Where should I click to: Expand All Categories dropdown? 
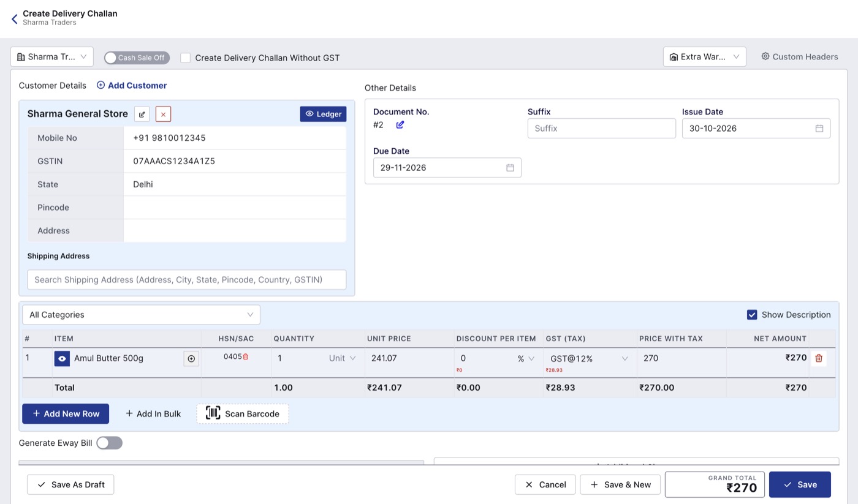click(142, 315)
